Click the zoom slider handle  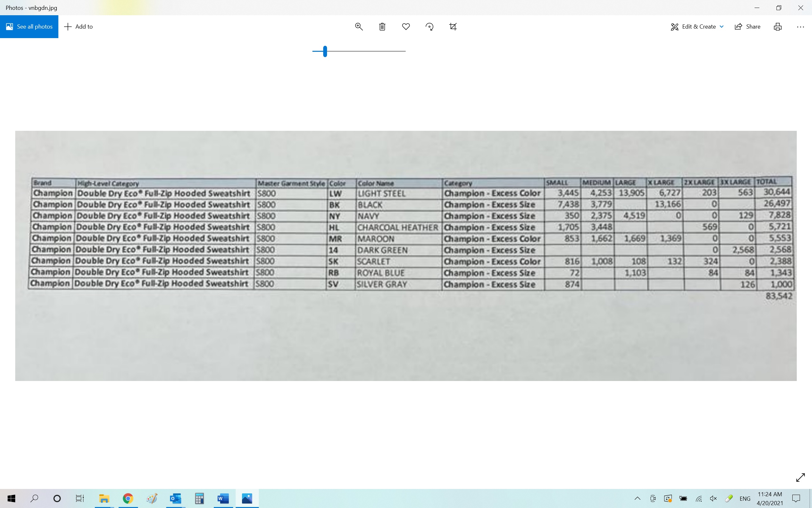[x=325, y=51]
